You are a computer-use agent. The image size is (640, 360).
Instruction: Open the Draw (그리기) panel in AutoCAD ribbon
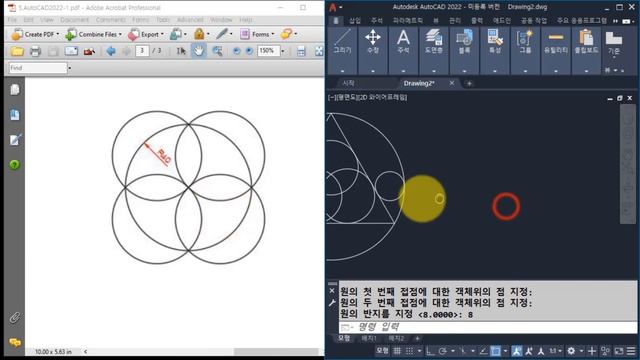[x=342, y=50]
